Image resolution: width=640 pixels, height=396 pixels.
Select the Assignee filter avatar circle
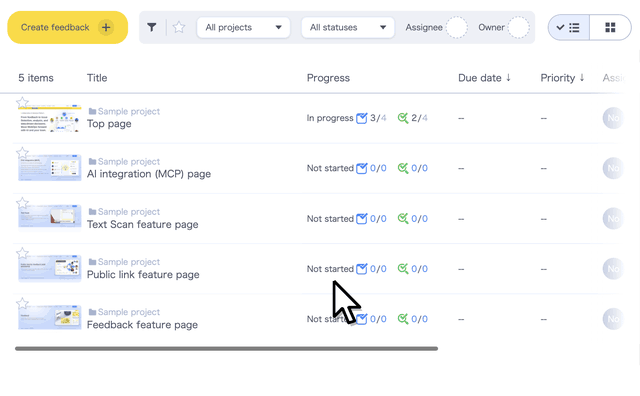point(456,27)
